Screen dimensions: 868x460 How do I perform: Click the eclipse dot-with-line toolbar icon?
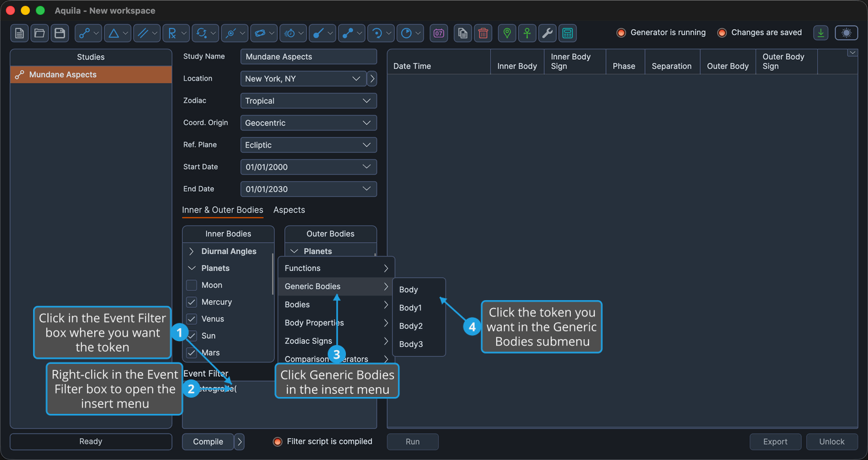(x=235, y=33)
